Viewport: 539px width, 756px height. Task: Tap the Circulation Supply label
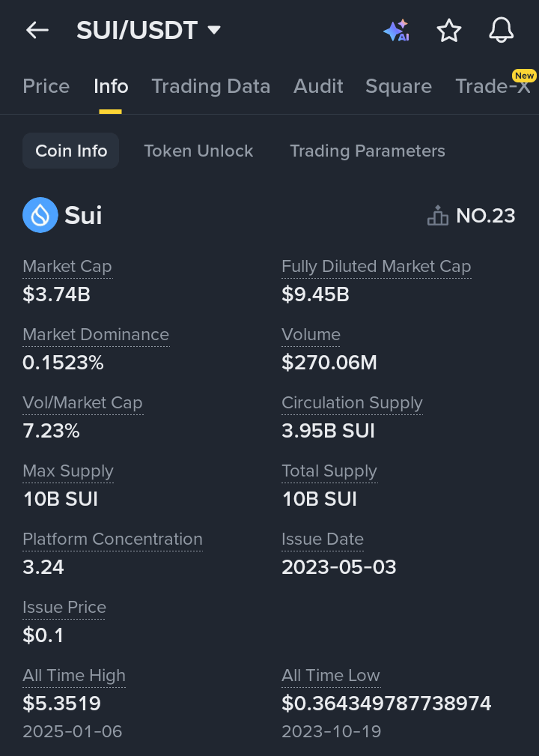point(352,403)
